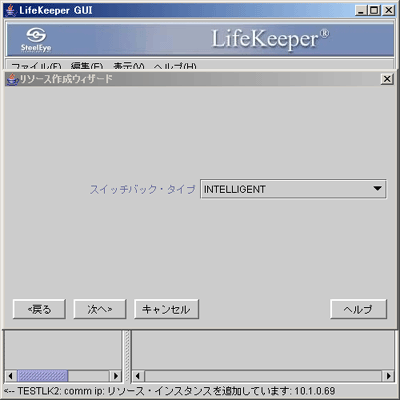This screenshot has height=400, width=400.
Task: Open the 表示(V) menu
Action: [x=129, y=66]
